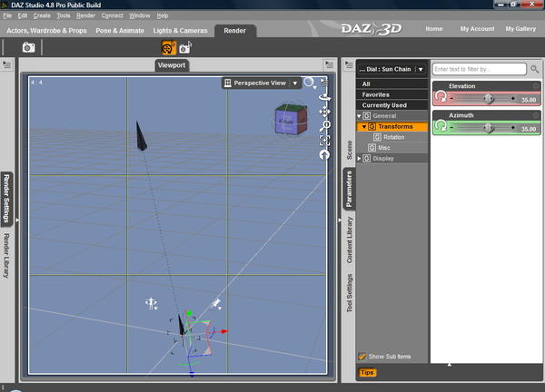545x392 pixels.
Task: Open the Help menu
Action: click(163, 15)
